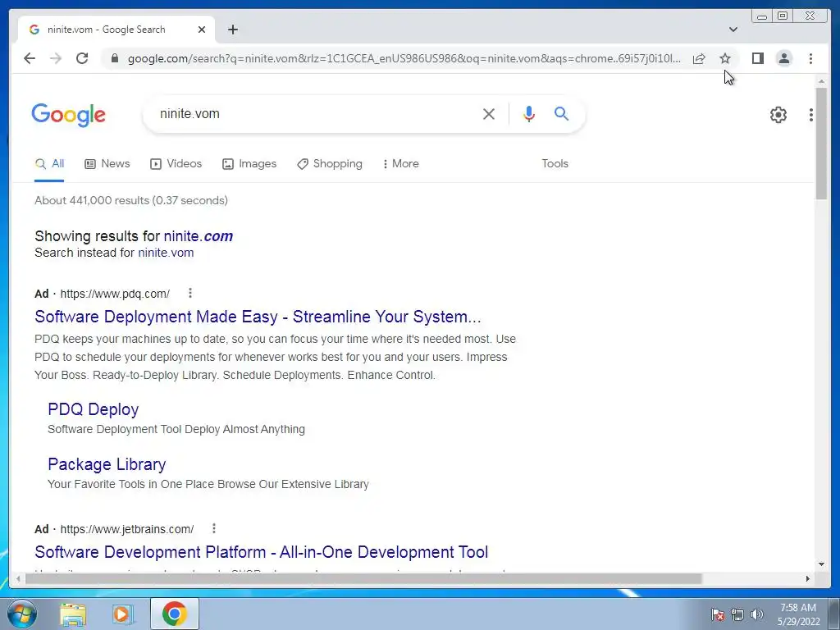Open search Tools options
Screen dimensions: 840x630
click(x=555, y=163)
